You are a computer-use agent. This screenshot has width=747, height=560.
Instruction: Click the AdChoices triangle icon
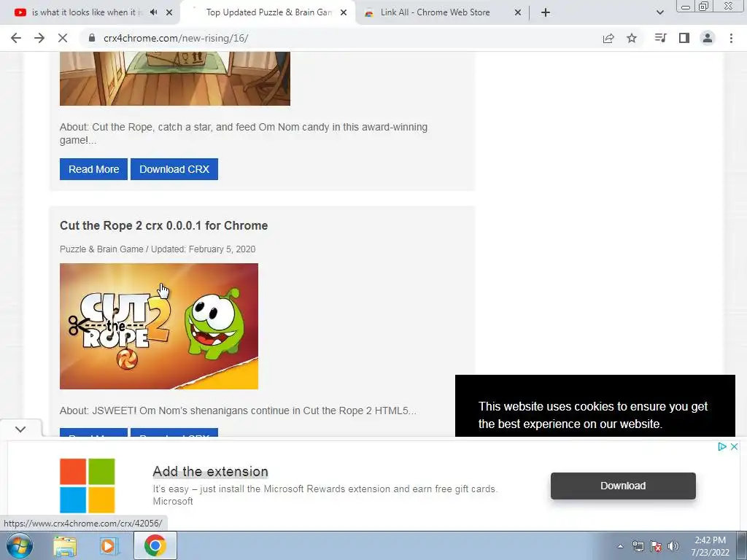click(722, 447)
